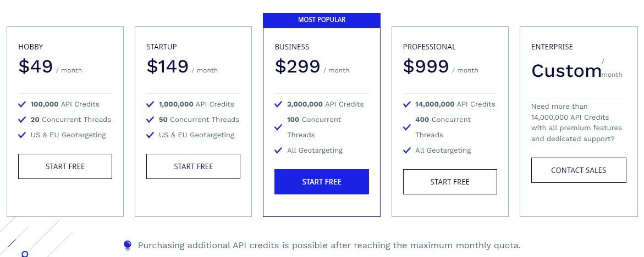Click checkmark beside 20 Concurrent Threads
This screenshot has height=257, width=644.
tap(22, 120)
